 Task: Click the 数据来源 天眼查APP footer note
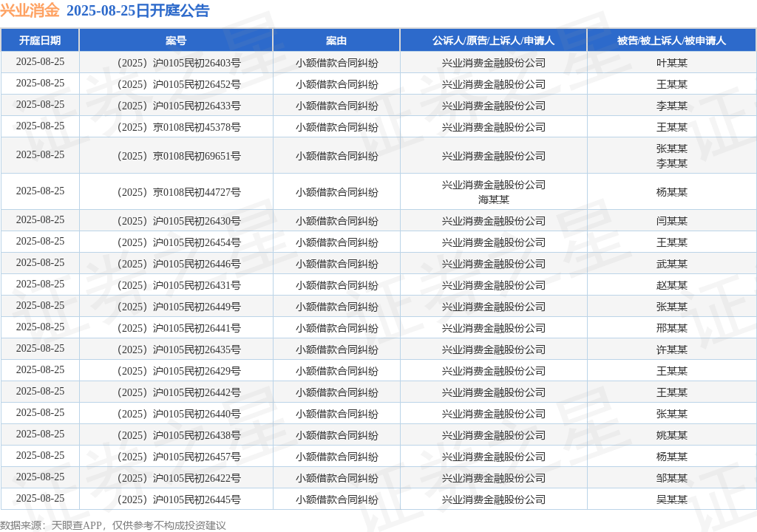113,525
